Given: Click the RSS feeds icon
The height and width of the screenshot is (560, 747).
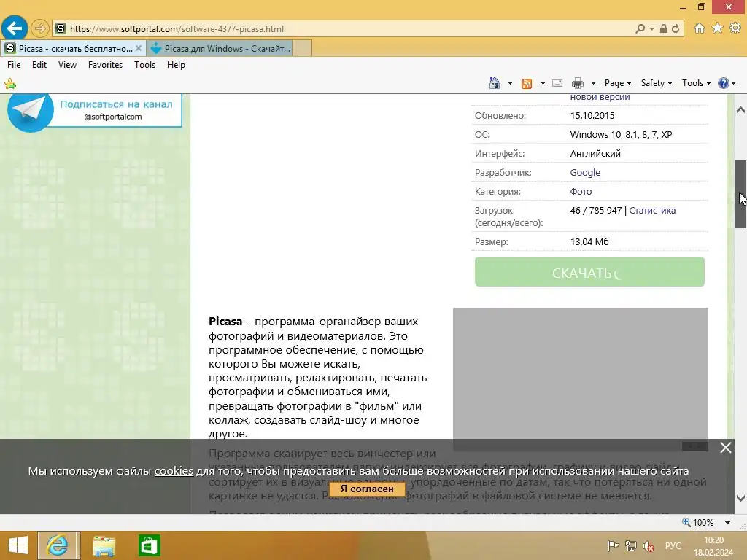Looking at the screenshot, I should [527, 84].
